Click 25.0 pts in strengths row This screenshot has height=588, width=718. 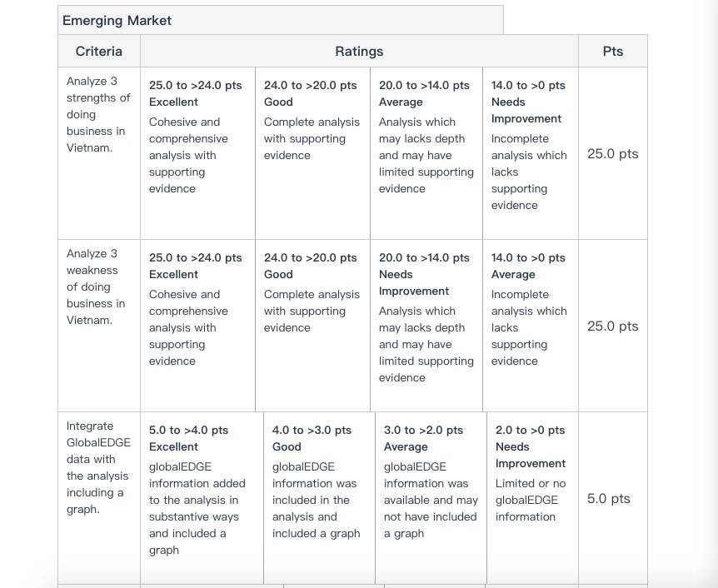613,153
